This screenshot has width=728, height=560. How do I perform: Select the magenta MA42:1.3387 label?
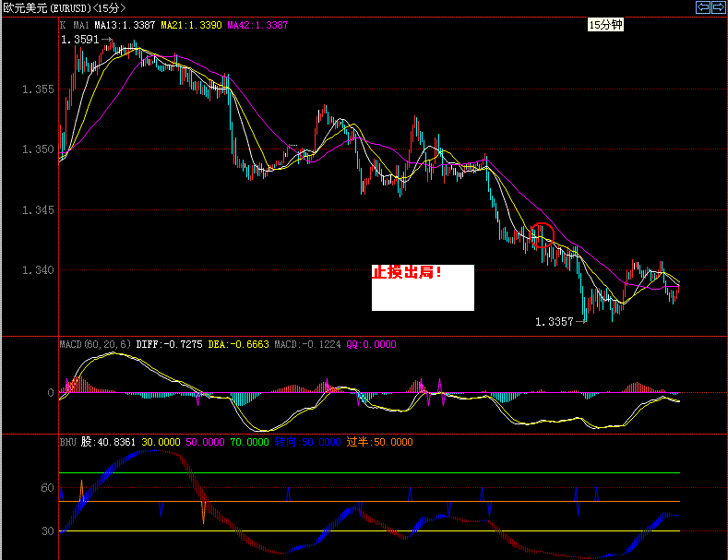pyautogui.click(x=257, y=25)
